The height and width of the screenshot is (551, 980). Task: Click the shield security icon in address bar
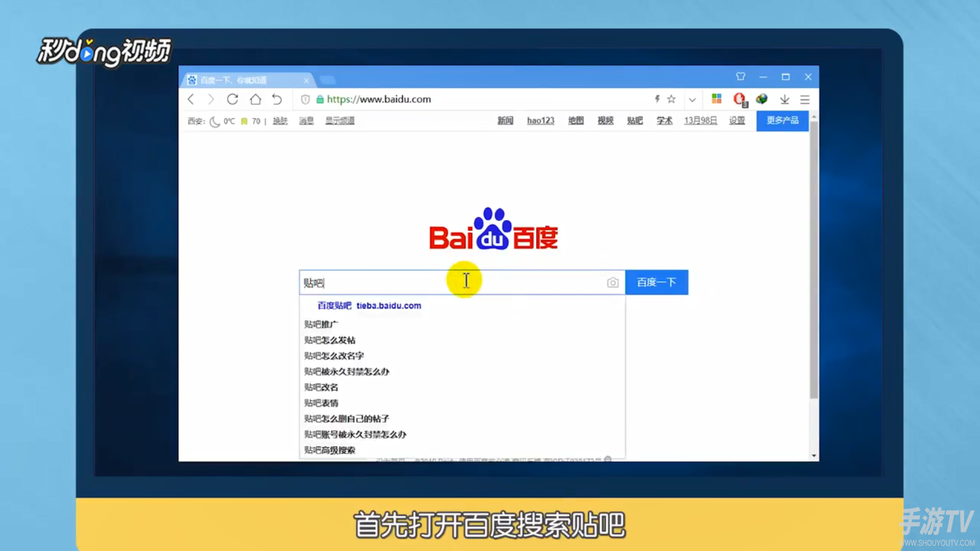click(x=305, y=99)
